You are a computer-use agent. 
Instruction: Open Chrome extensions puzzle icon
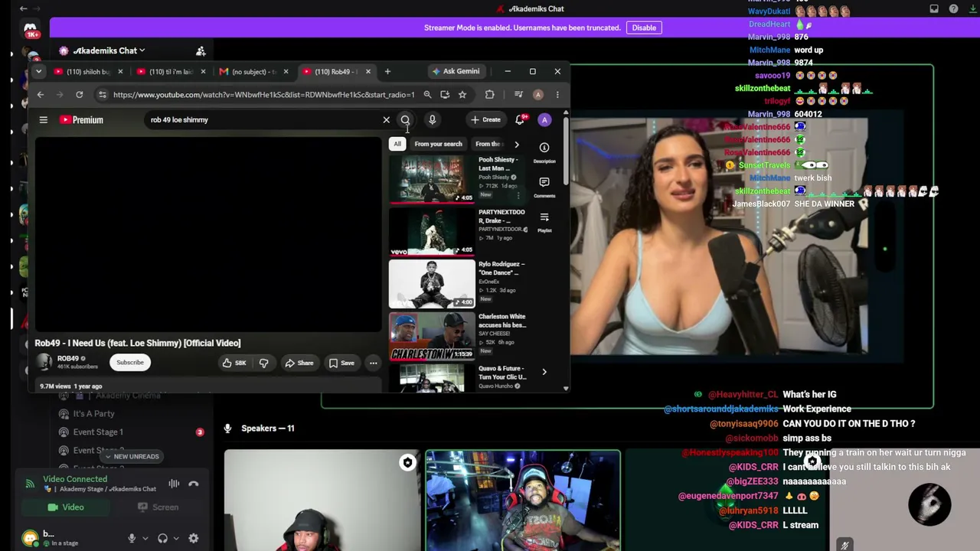point(490,95)
